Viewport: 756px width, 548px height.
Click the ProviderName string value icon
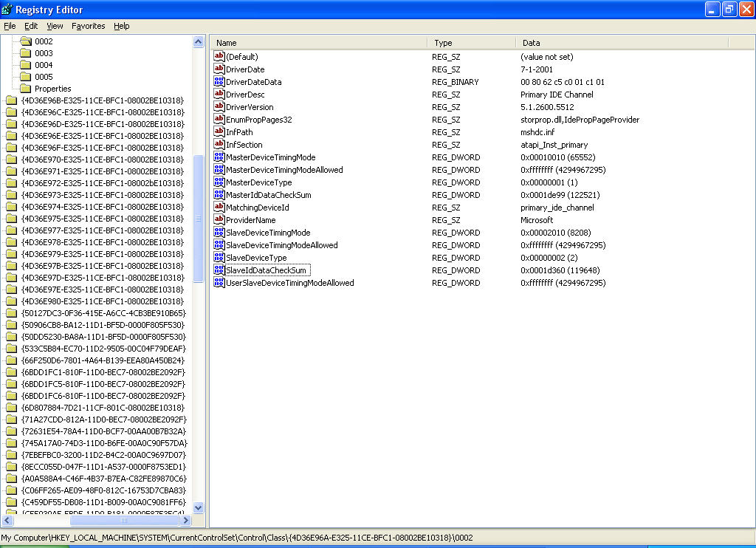tap(219, 219)
